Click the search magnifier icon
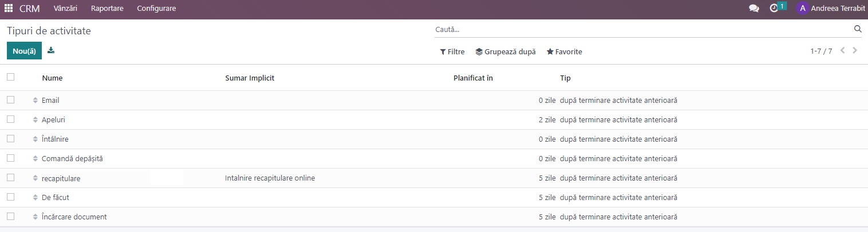868x232 pixels. pos(858,29)
